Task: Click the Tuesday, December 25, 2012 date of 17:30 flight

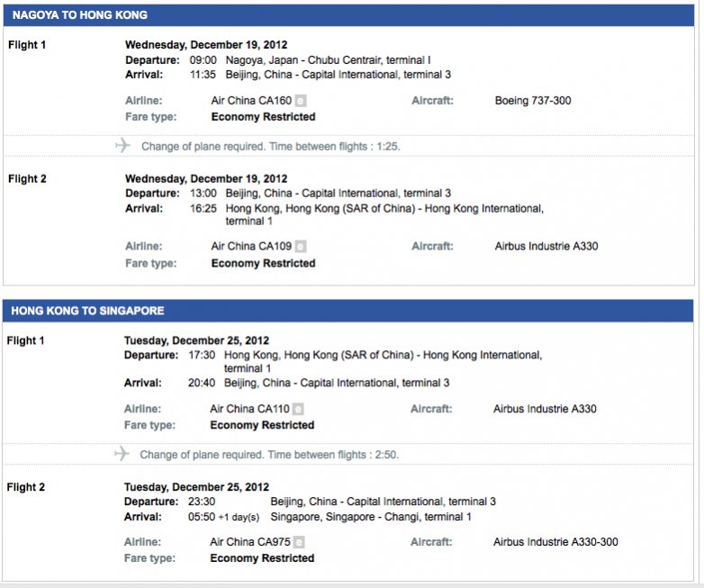Action: pyautogui.click(x=196, y=340)
